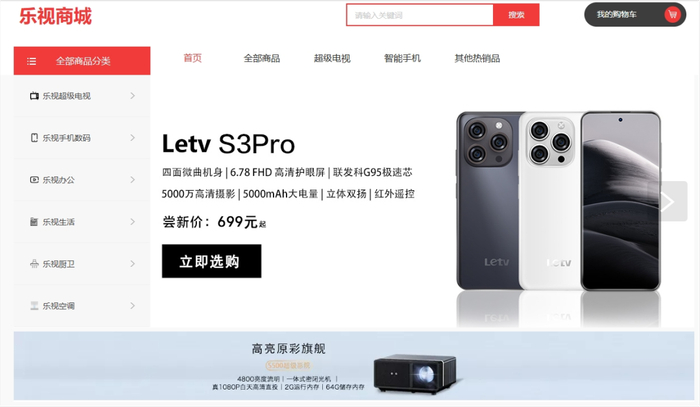Open the projector promotional banner
Viewport: 700px width, 407px height.
click(x=354, y=365)
